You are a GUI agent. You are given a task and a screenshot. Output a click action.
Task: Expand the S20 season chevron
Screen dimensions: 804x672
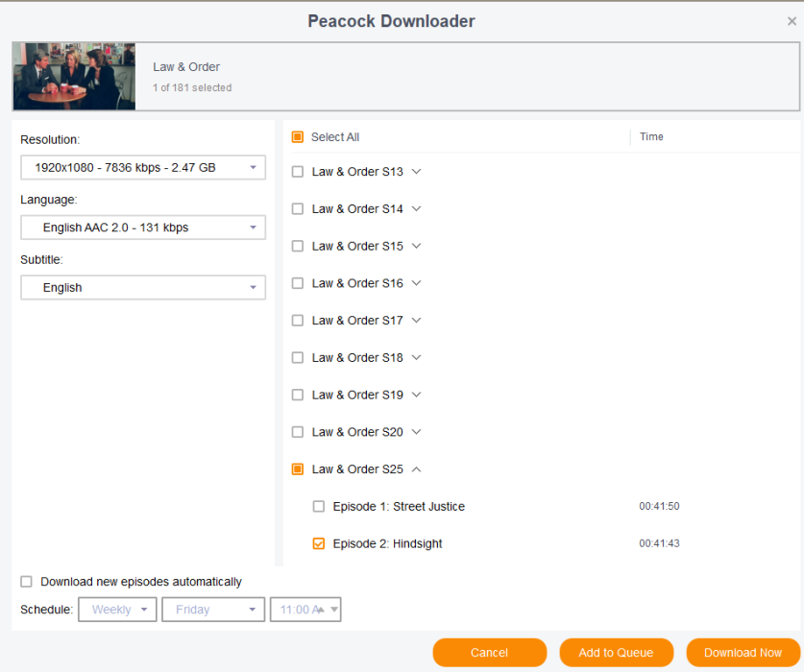pyautogui.click(x=416, y=432)
